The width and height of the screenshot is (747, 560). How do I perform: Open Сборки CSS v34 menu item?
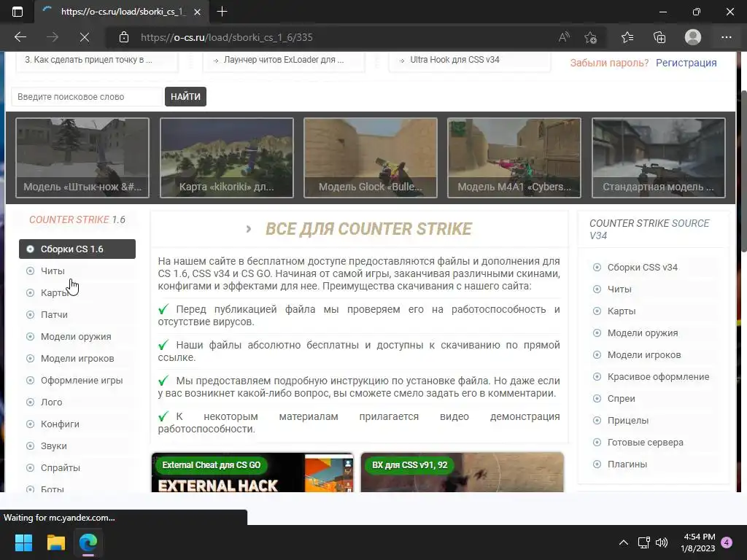(642, 268)
